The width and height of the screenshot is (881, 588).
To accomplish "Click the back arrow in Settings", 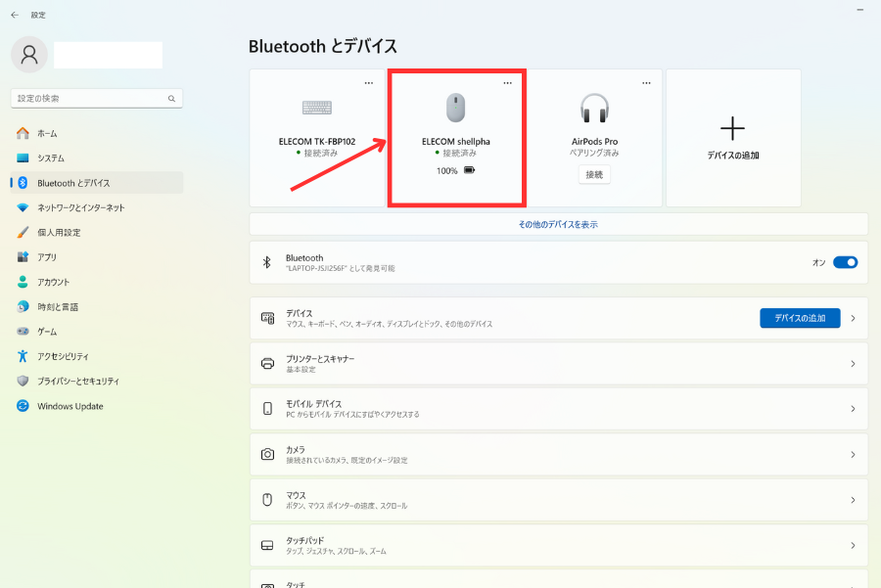I will (x=15, y=15).
